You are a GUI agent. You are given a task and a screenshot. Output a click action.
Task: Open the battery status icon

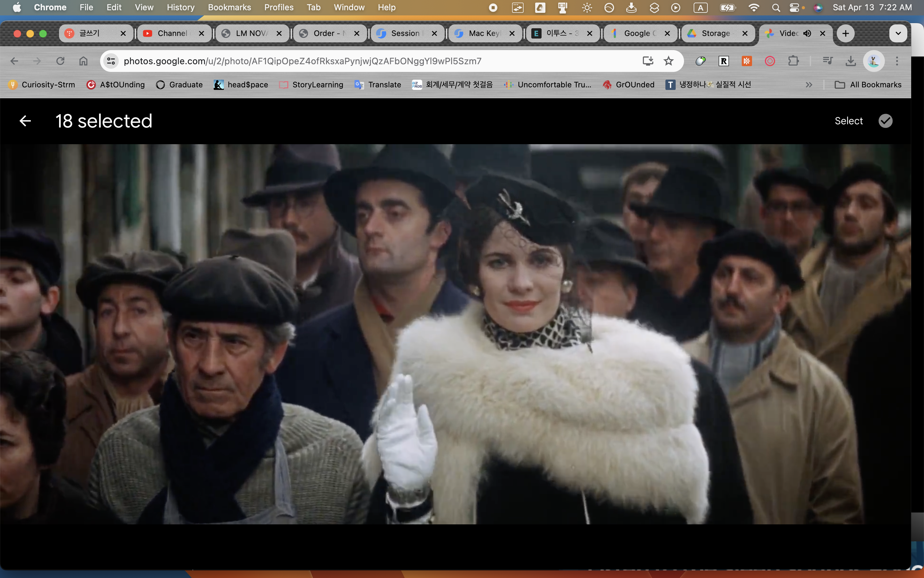click(x=727, y=7)
